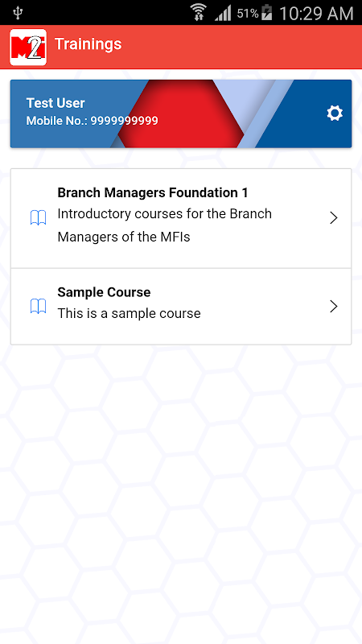Expand Sample Course chevron arrow
This screenshot has height=644, width=362.
334,307
